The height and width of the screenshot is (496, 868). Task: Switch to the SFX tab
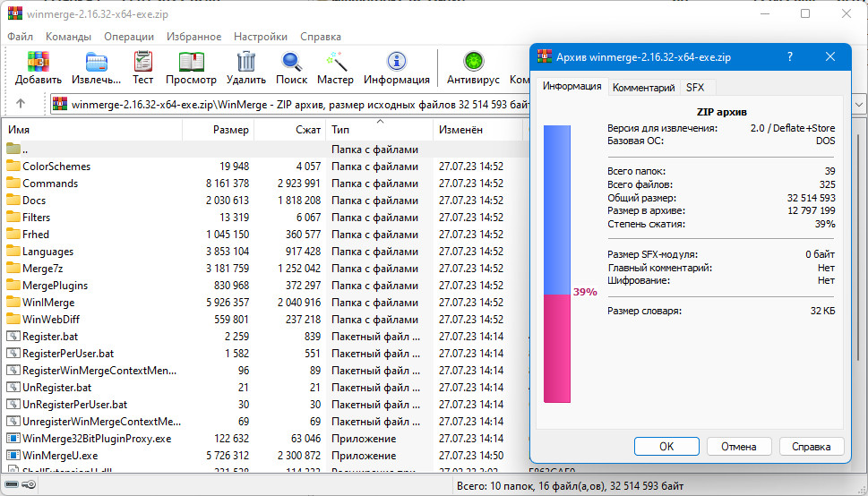tap(695, 88)
